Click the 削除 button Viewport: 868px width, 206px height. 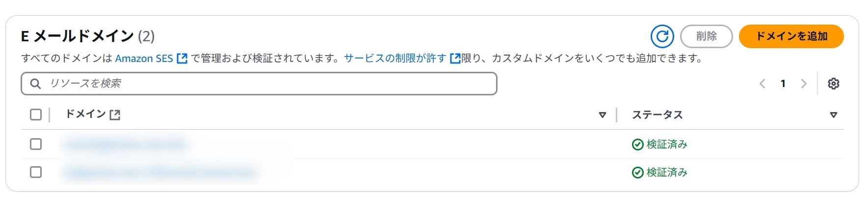[706, 36]
